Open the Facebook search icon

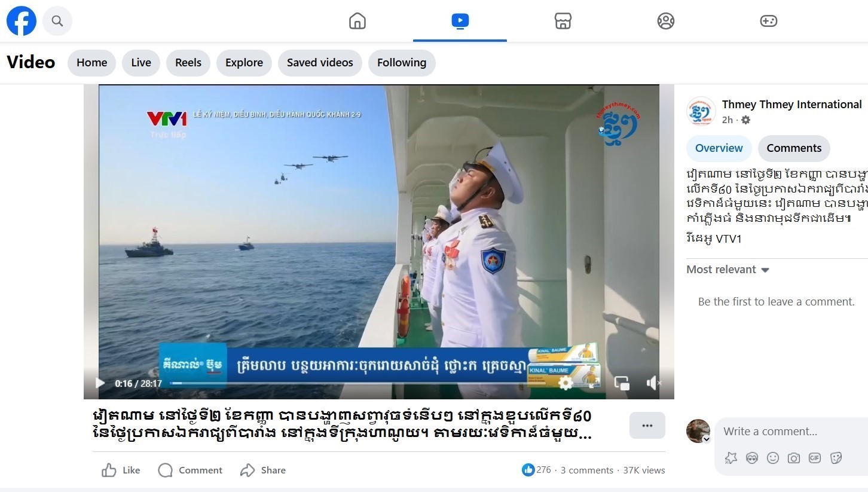(x=57, y=21)
